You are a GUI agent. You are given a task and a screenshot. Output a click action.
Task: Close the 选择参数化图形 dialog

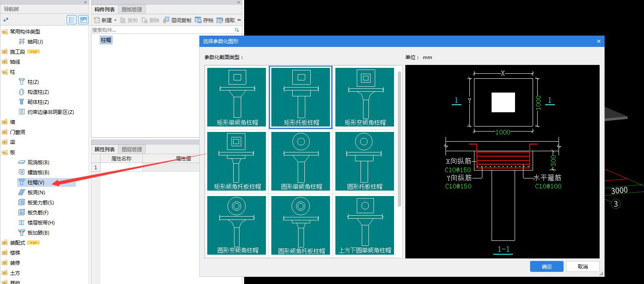[599, 41]
